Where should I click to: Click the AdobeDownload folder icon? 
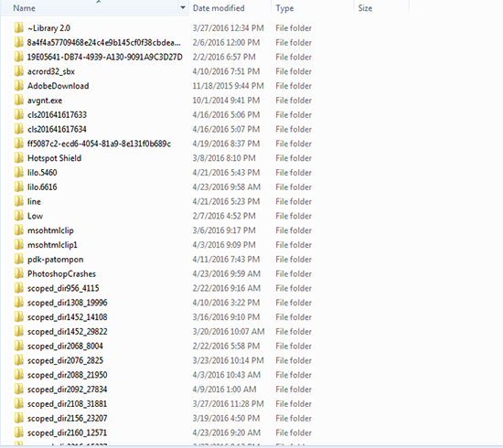(19, 86)
